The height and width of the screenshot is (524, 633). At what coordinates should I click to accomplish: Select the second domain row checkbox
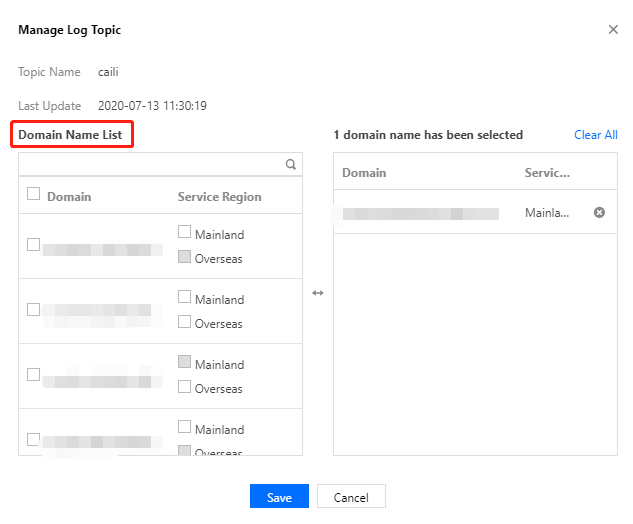click(x=34, y=310)
